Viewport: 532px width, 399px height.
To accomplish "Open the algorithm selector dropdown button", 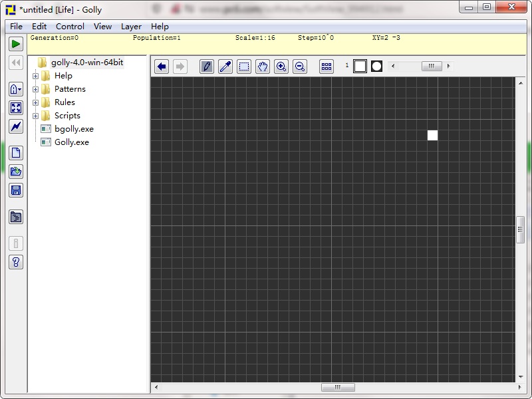I will pos(16,89).
